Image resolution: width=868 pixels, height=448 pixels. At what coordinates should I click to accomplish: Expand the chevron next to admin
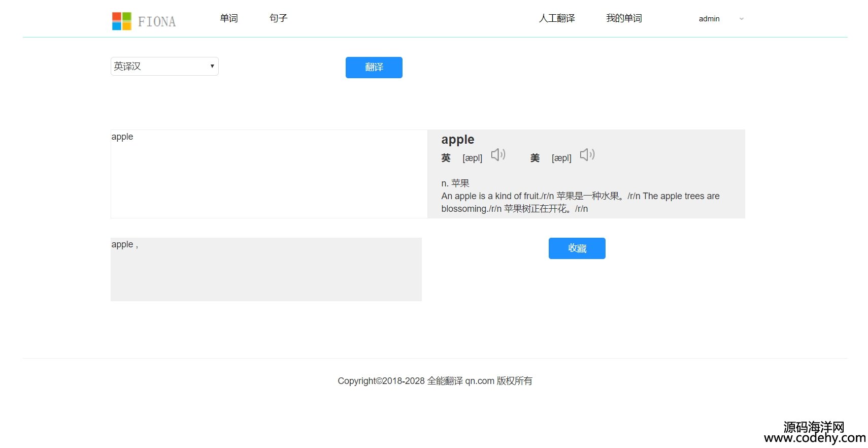[x=741, y=19]
